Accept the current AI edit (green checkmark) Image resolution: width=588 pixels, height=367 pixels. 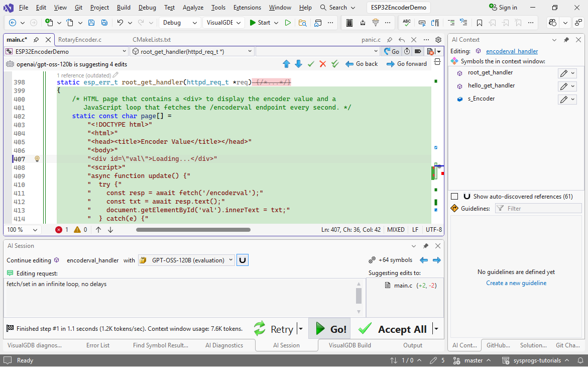click(x=311, y=64)
